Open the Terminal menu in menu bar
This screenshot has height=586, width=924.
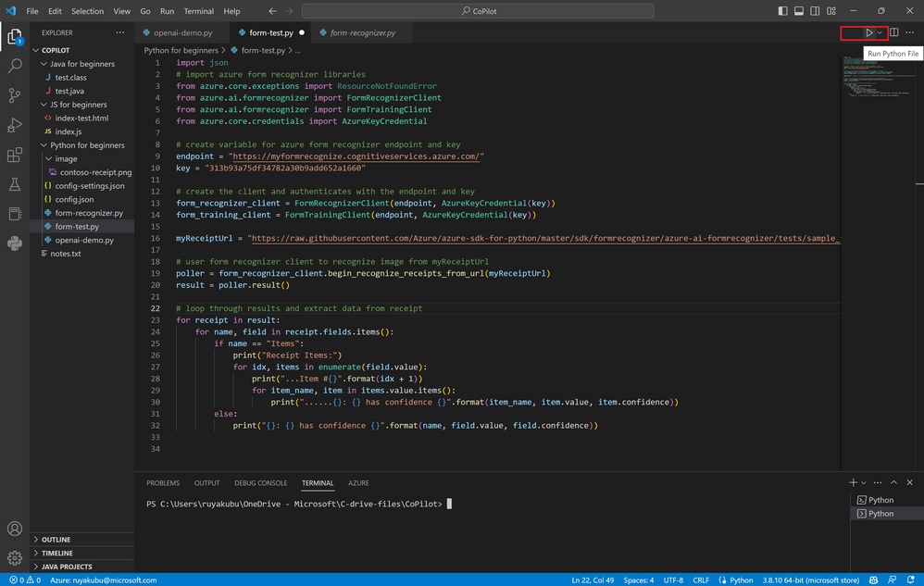(198, 11)
